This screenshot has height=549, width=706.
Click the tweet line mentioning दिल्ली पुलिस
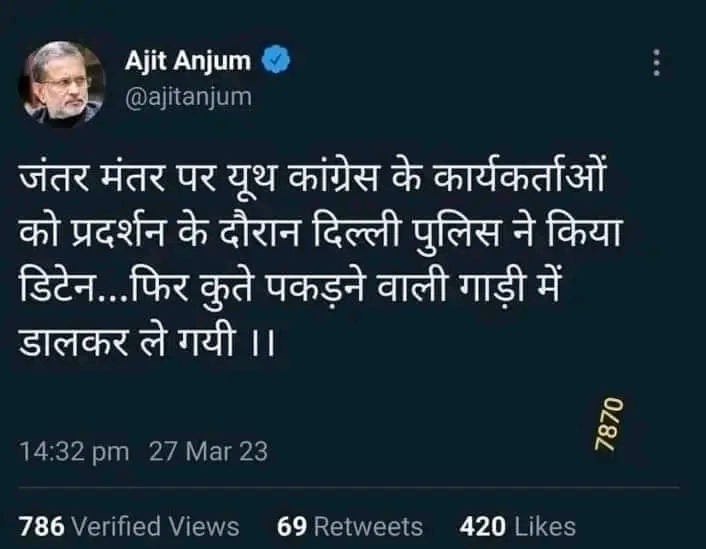point(320,232)
